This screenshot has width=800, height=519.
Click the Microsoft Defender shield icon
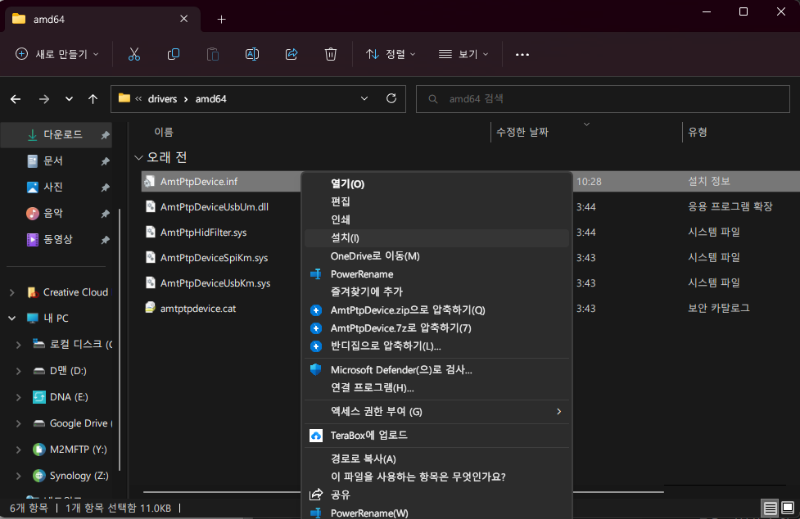pyautogui.click(x=315, y=369)
